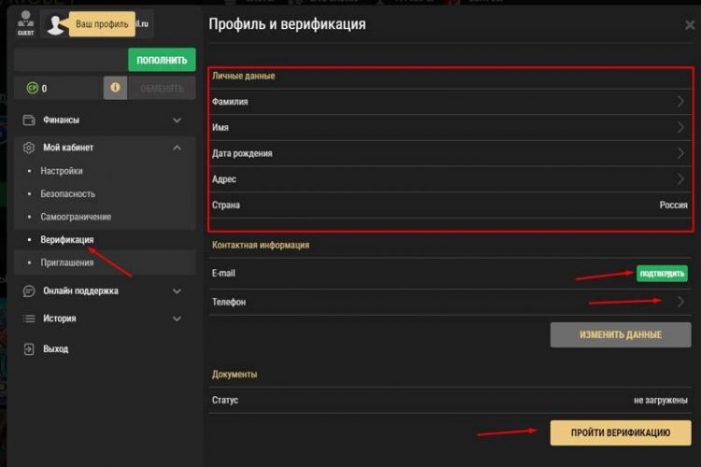Expand the История section chevron
The image size is (701, 467).
177,319
